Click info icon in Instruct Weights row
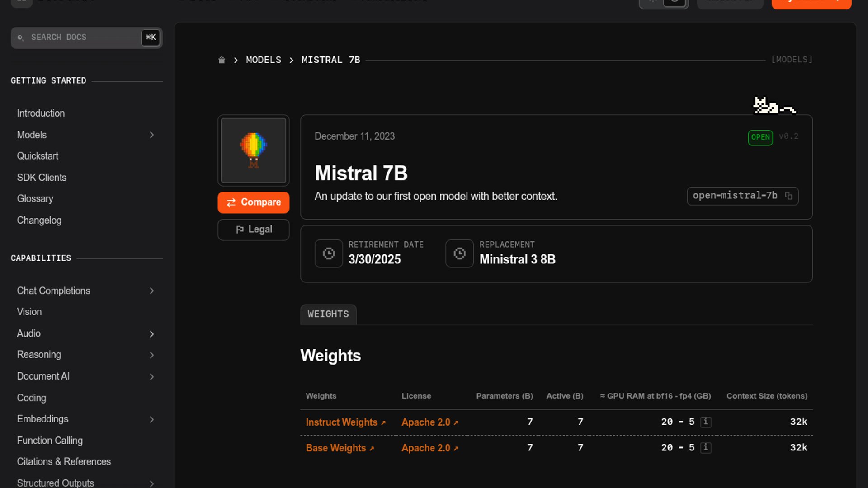The image size is (868, 488). (x=705, y=422)
